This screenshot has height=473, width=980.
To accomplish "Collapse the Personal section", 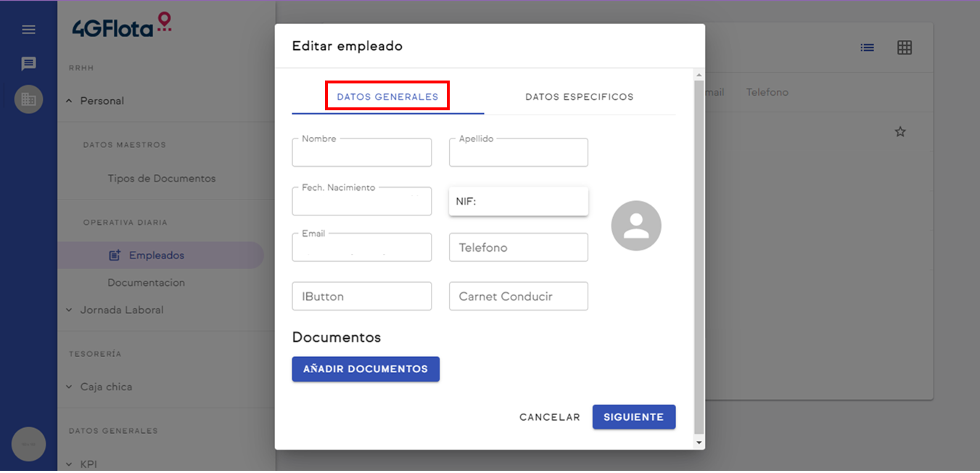I will coord(70,101).
